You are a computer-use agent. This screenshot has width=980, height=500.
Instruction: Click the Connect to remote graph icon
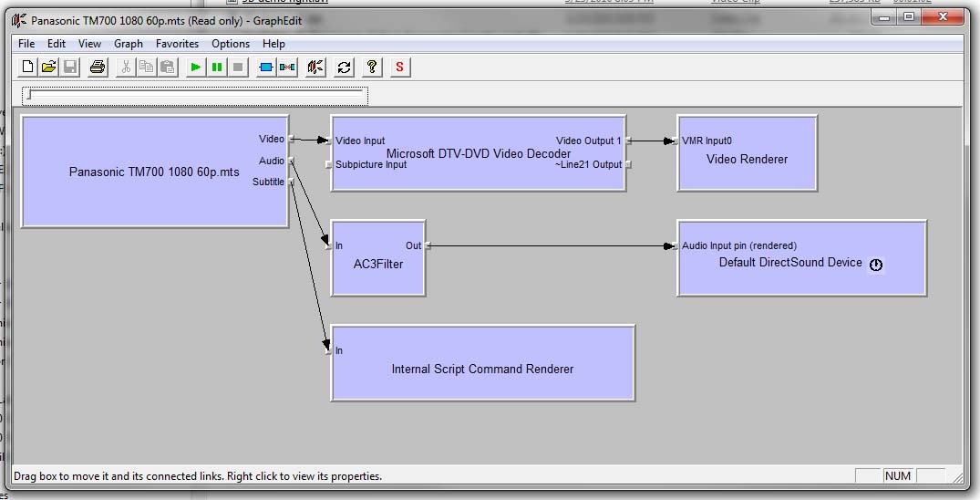[x=315, y=67]
